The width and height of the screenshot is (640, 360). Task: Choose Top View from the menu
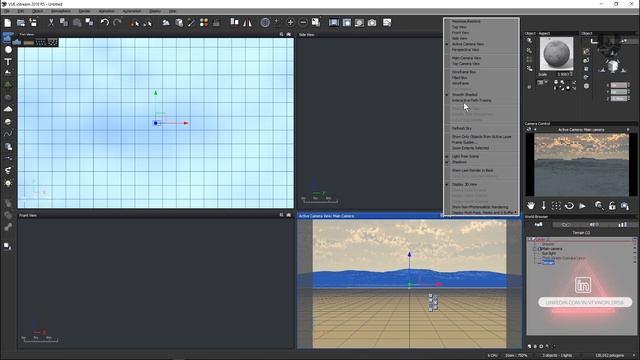(x=459, y=27)
